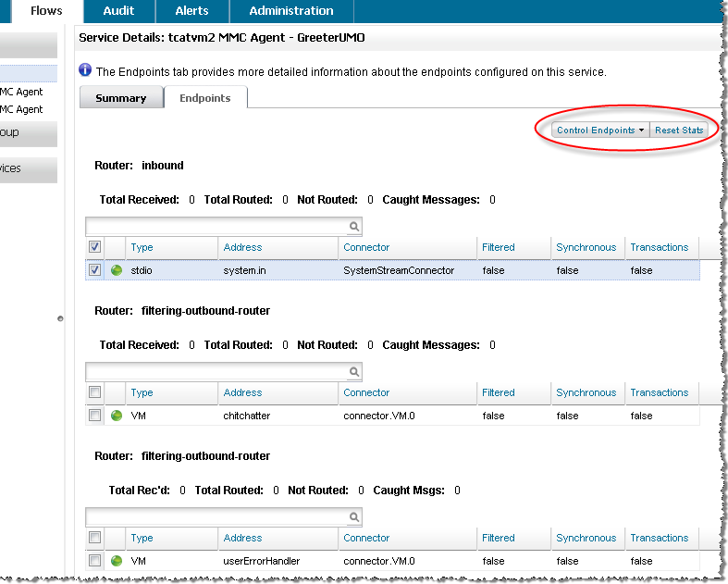Click 'connector.VM.0' in the chitchatter row

point(379,416)
